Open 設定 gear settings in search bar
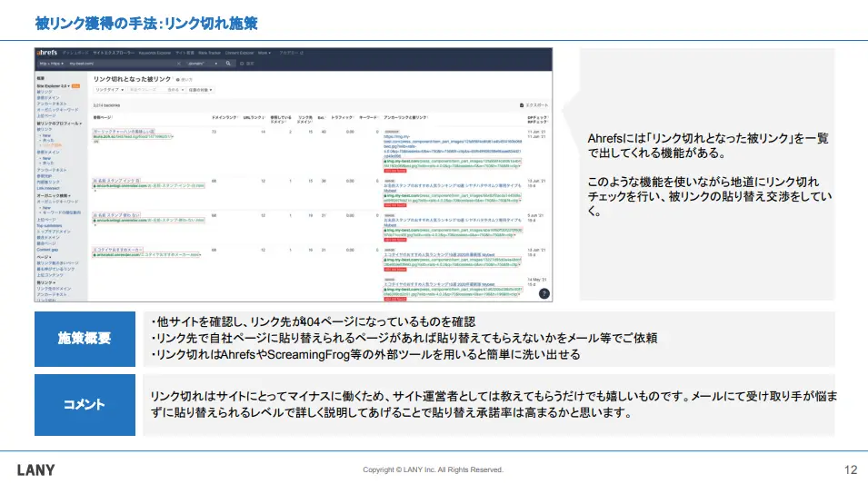Image resolution: width=868 pixels, height=484 pixels. click(247, 64)
